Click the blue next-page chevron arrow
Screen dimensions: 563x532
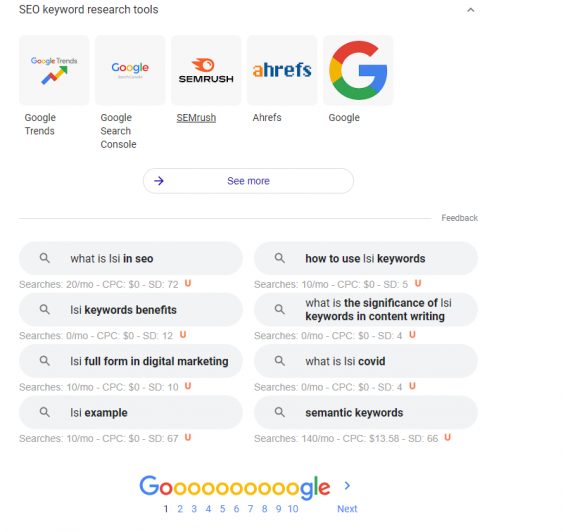click(x=347, y=486)
